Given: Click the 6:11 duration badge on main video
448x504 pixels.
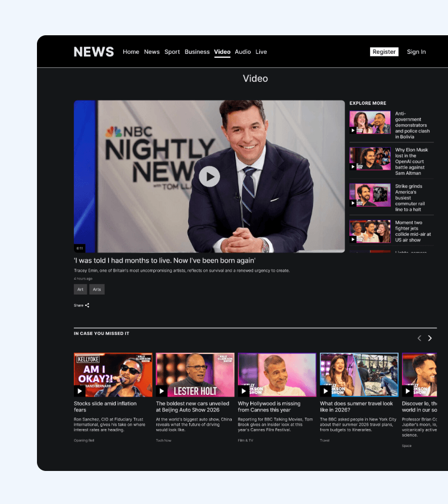Looking at the screenshot, I should (x=80, y=248).
